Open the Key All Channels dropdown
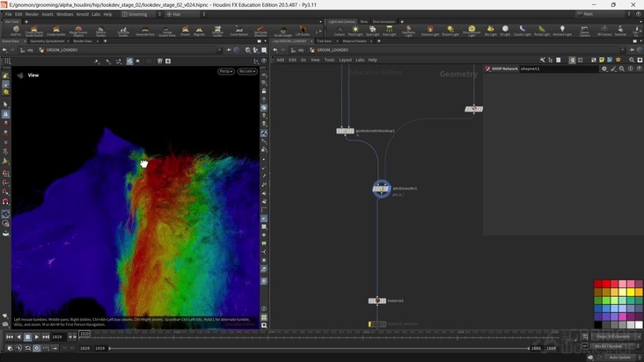This screenshot has width=644, height=362. pos(615,346)
